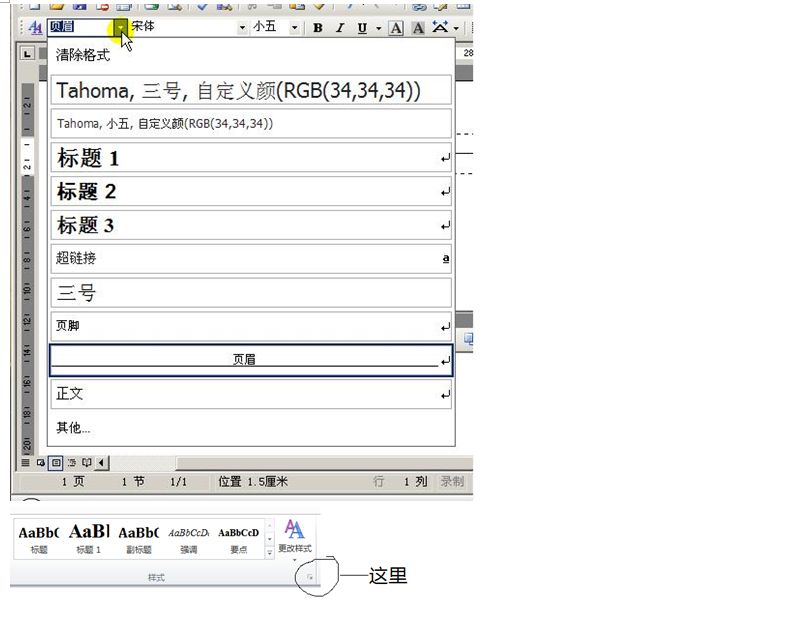Open the font size dropdown arrow

295,28
